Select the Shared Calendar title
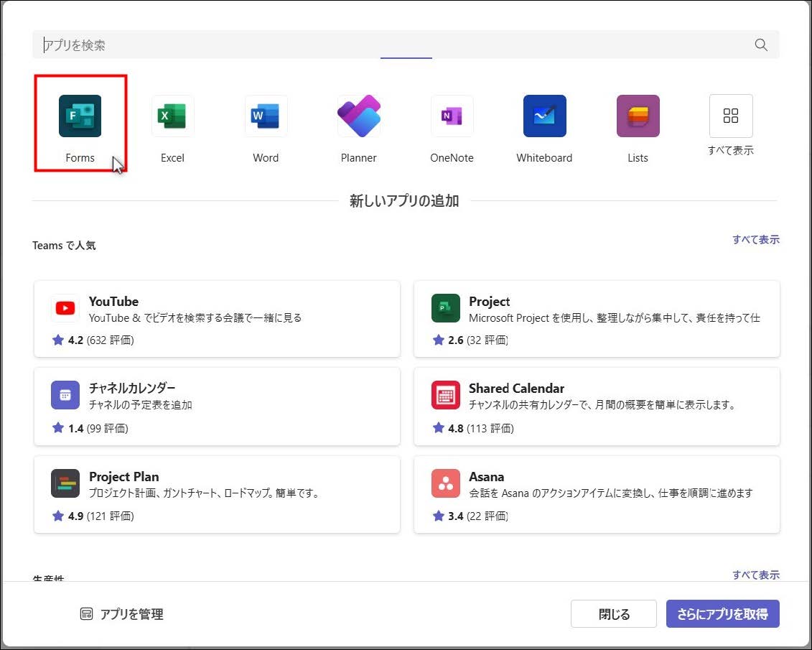This screenshot has height=650, width=812. (516, 389)
